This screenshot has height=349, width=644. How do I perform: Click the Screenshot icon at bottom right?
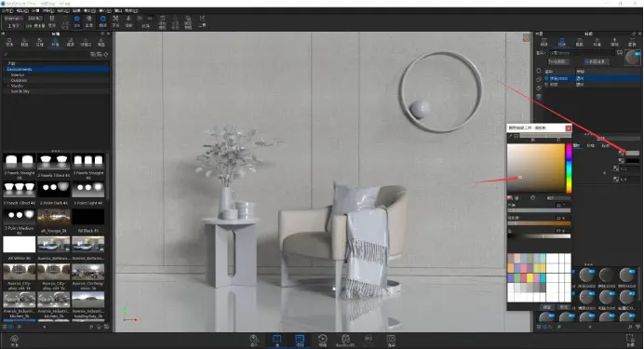click(630, 341)
